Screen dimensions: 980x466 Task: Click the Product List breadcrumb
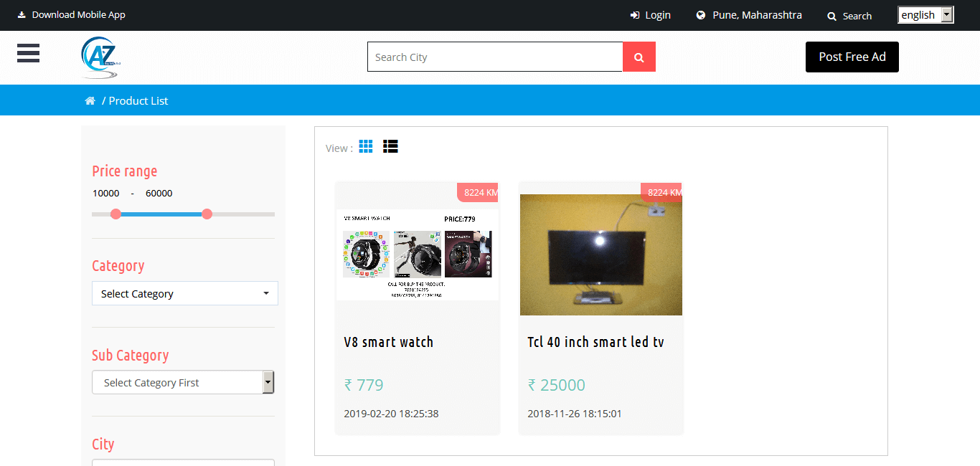click(x=138, y=101)
